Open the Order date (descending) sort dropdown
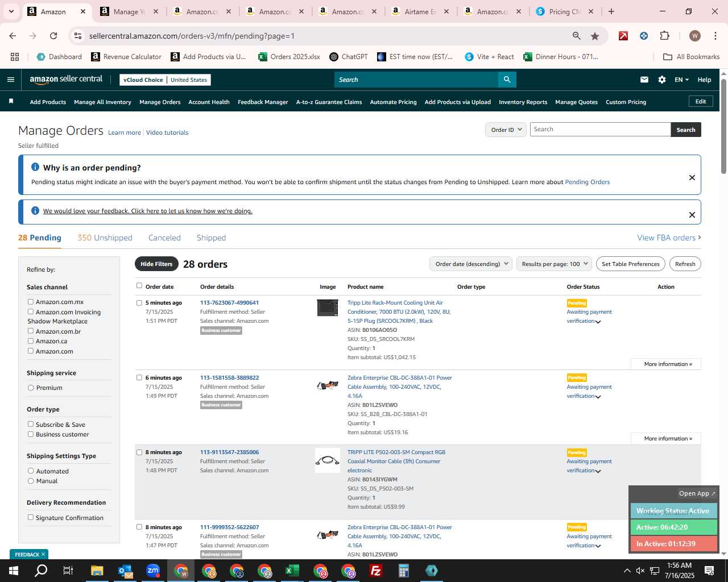 (471, 264)
